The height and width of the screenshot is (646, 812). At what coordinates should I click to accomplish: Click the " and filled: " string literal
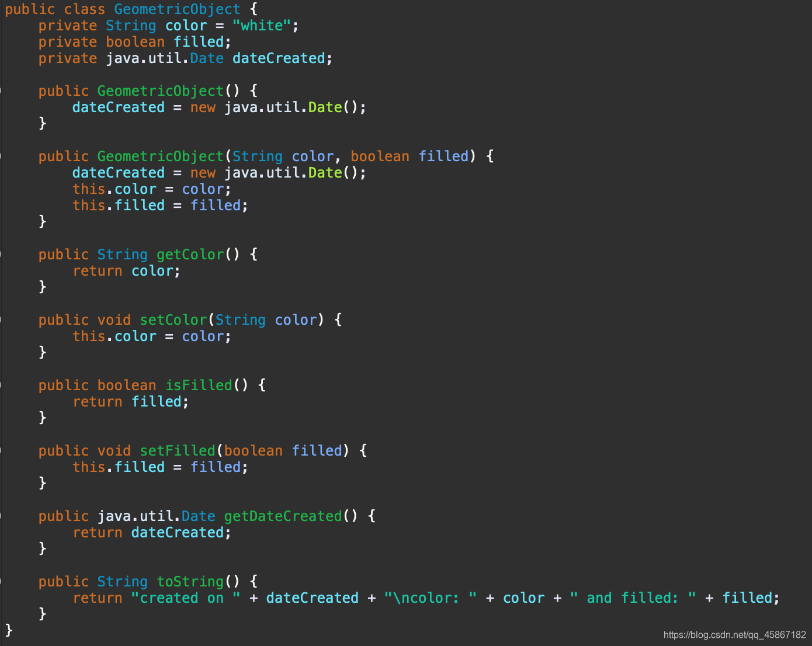[x=633, y=598]
